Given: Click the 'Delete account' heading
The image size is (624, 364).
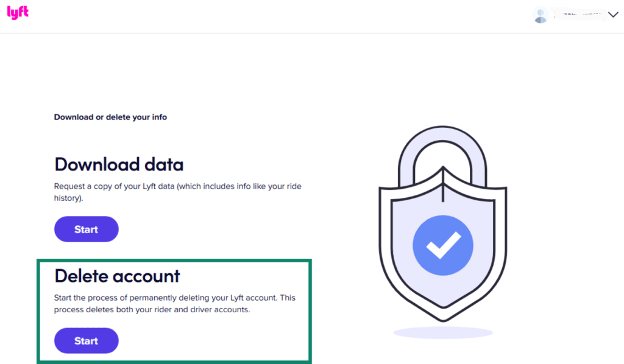Looking at the screenshot, I should click(x=117, y=276).
